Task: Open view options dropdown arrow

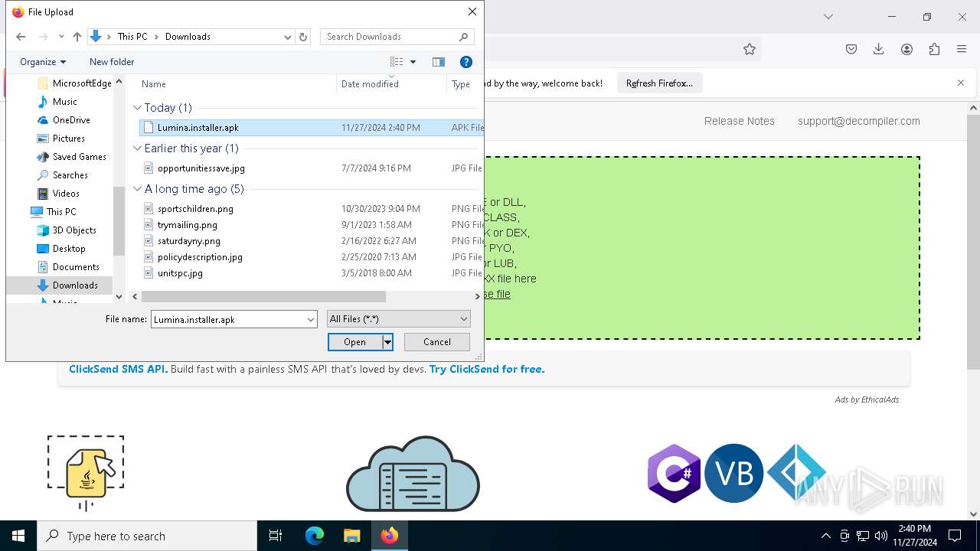Action: [413, 62]
